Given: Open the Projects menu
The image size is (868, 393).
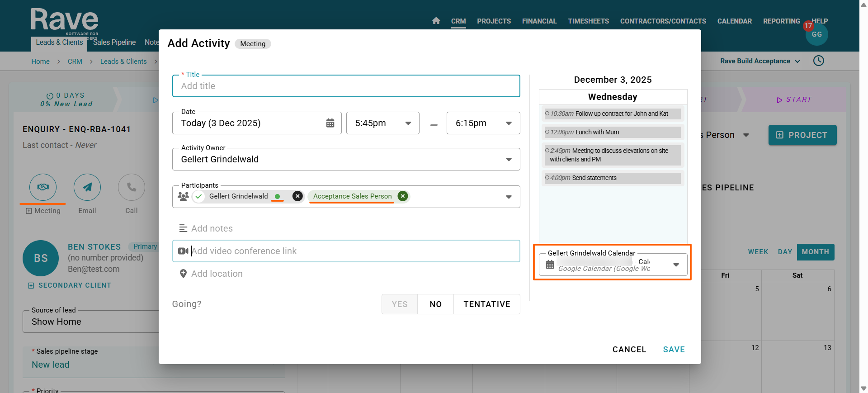Looking at the screenshot, I should point(494,21).
